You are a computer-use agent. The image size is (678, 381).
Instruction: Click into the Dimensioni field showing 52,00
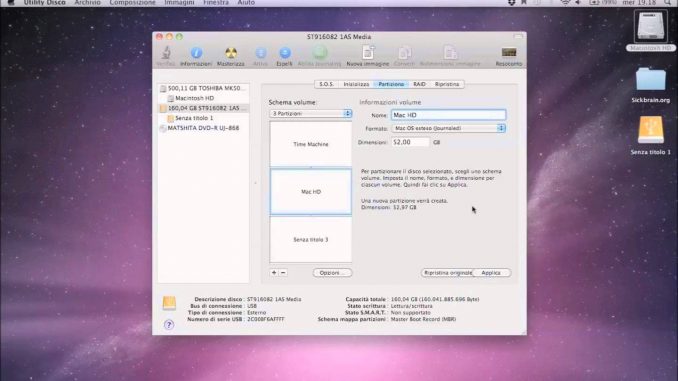(x=410, y=142)
